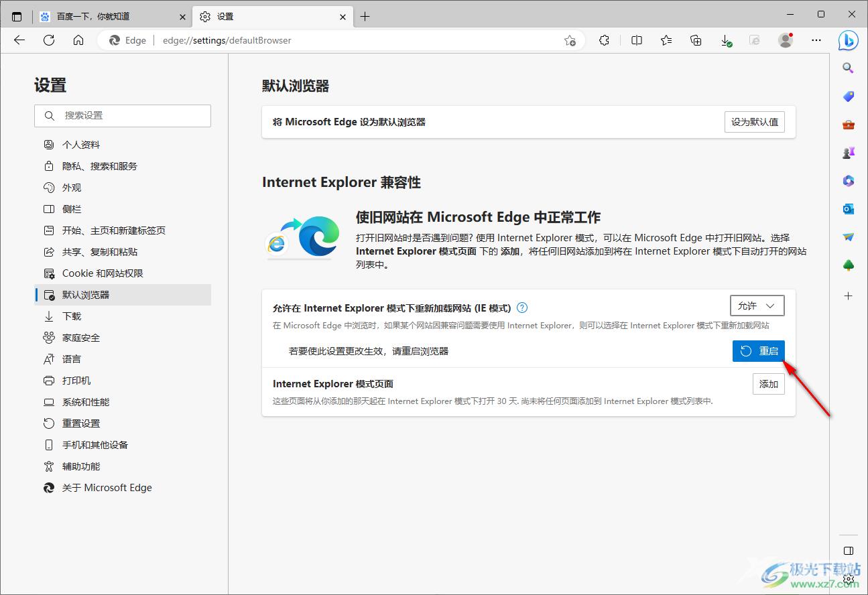
Task: Open sidebar Drop paper plane icon
Action: (849, 237)
